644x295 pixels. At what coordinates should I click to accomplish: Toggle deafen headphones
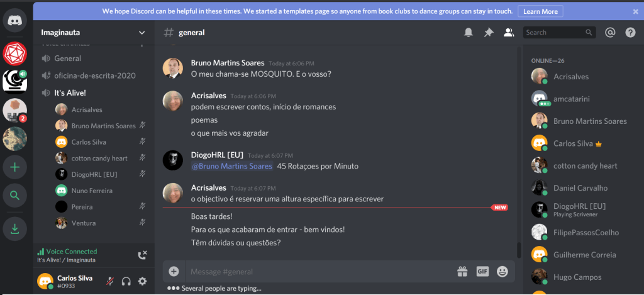coord(126,281)
